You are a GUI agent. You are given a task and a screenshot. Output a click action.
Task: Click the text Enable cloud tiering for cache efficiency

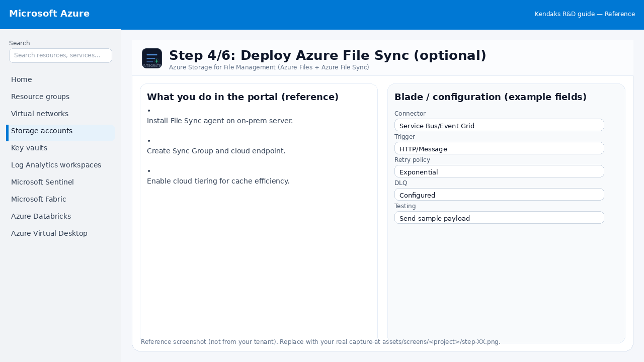[218, 181]
